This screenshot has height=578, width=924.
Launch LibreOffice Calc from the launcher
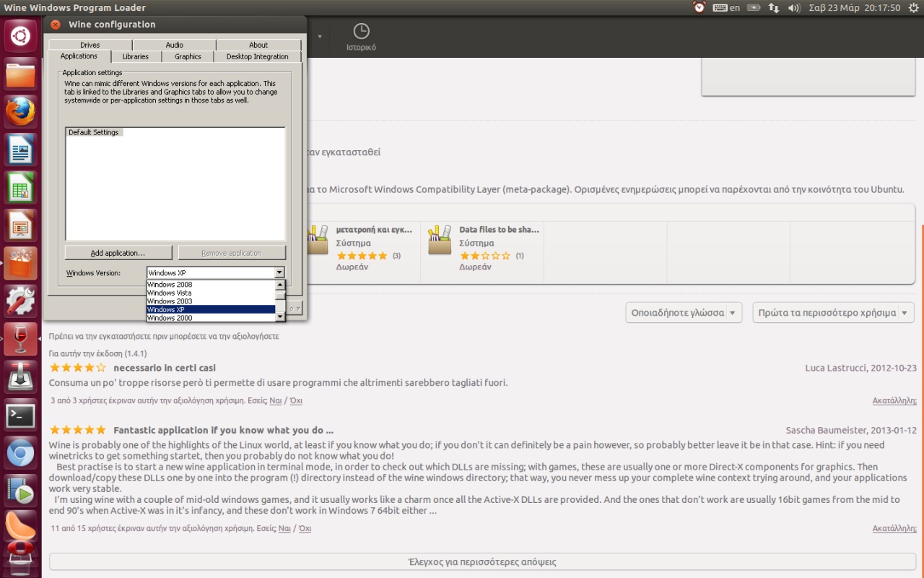click(x=21, y=188)
